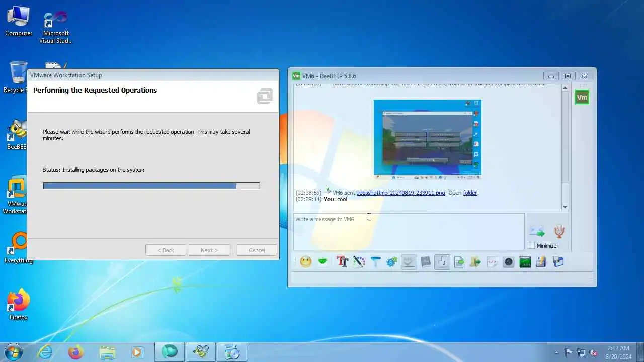Select the Microsoft Visual Studio desktop icon
The height and width of the screenshot is (362, 644).
point(56,27)
